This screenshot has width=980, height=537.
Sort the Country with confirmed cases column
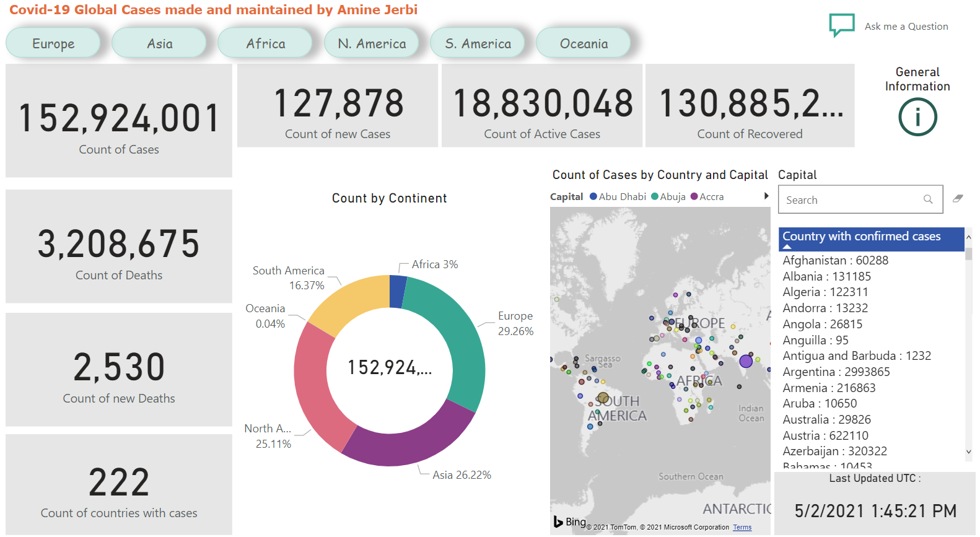(861, 237)
